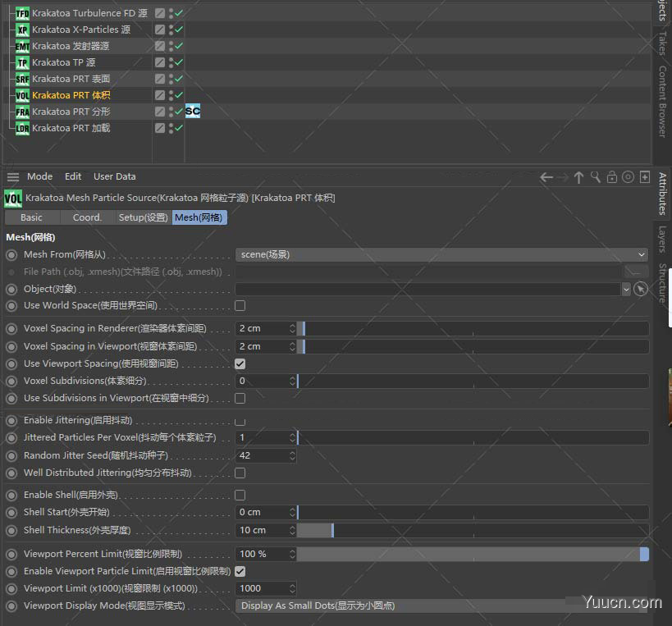Open the Content Browser side tab
This screenshot has width=672, height=626.
pos(662,102)
